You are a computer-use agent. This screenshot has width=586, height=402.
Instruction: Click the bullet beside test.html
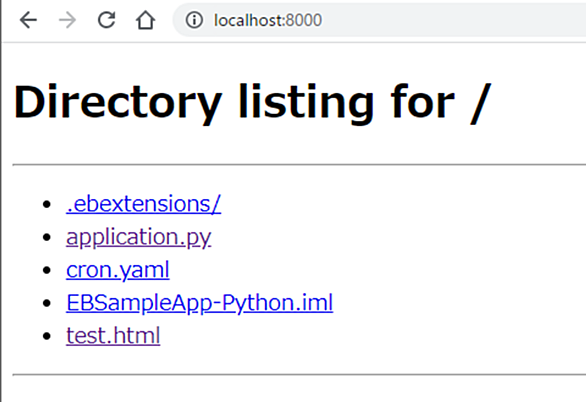click(47, 335)
